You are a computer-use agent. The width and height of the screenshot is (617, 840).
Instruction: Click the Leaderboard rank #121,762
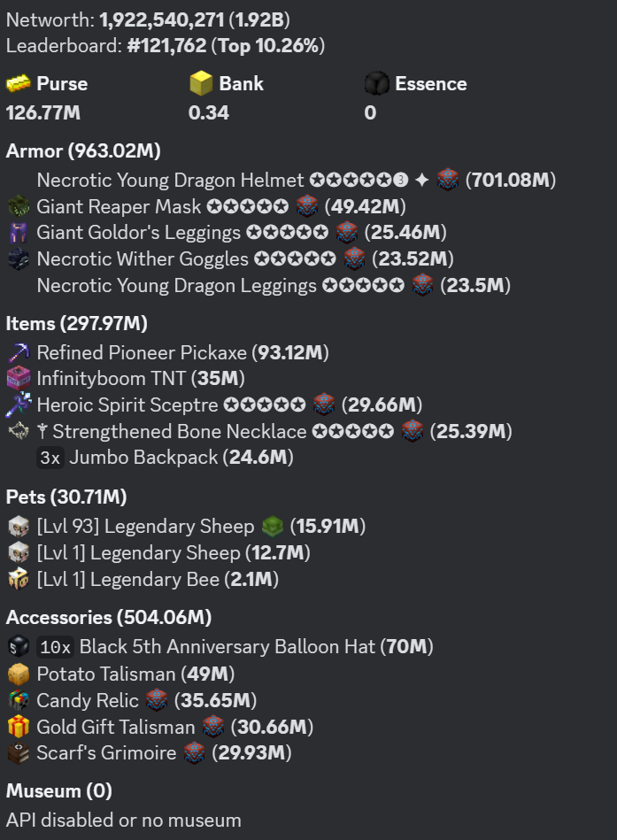point(166,44)
